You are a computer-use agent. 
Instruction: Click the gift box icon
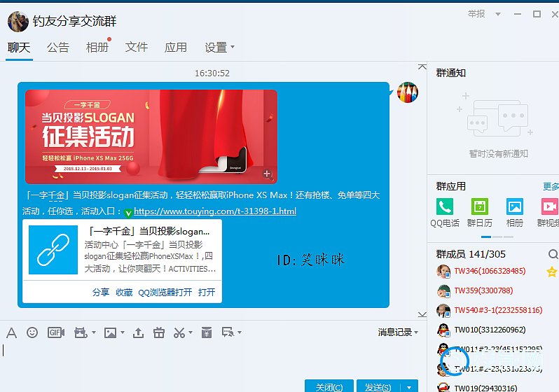pyautogui.click(x=158, y=332)
